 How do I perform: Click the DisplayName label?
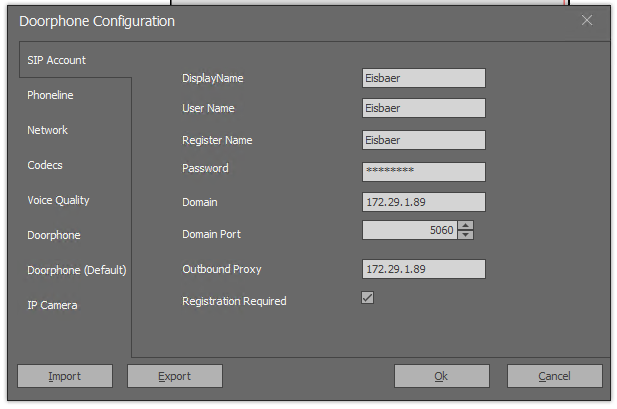212,78
